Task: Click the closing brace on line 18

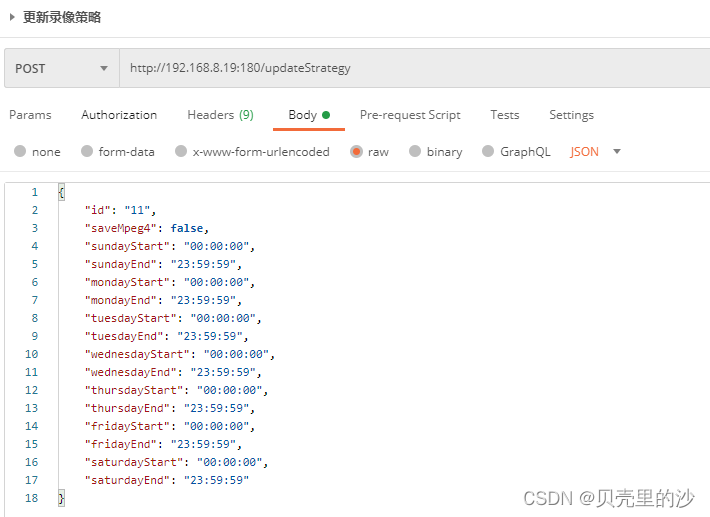Action: point(62,498)
